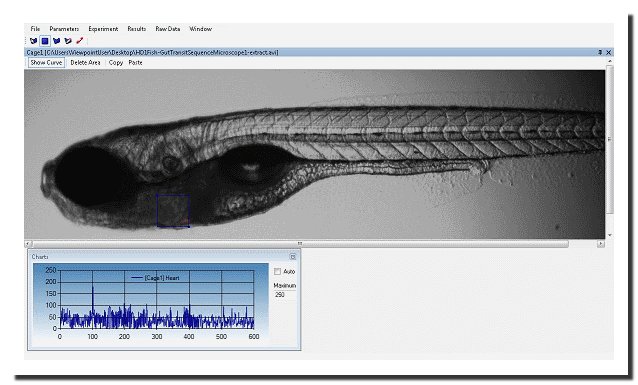Click the Maximum value field showing 290
This screenshot has width=638, height=385.
coord(285,295)
